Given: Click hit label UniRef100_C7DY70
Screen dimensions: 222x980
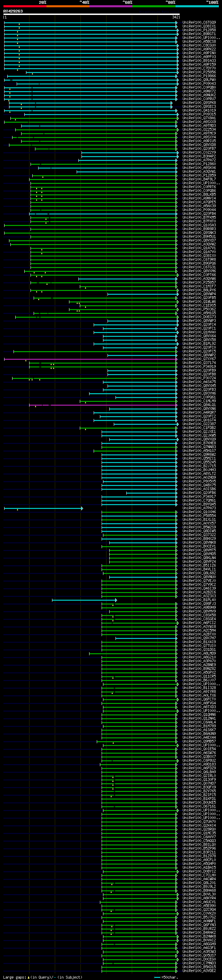Looking at the screenshot, I should point(199,68).
